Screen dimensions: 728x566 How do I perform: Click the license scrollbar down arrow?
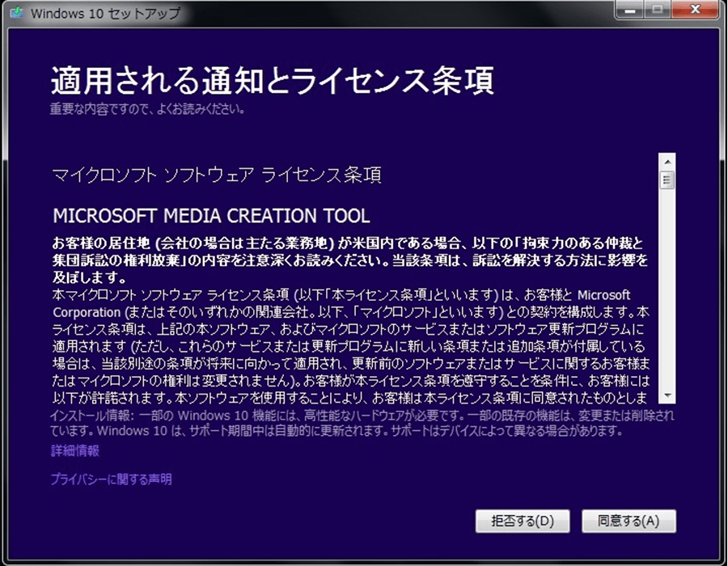click(667, 395)
